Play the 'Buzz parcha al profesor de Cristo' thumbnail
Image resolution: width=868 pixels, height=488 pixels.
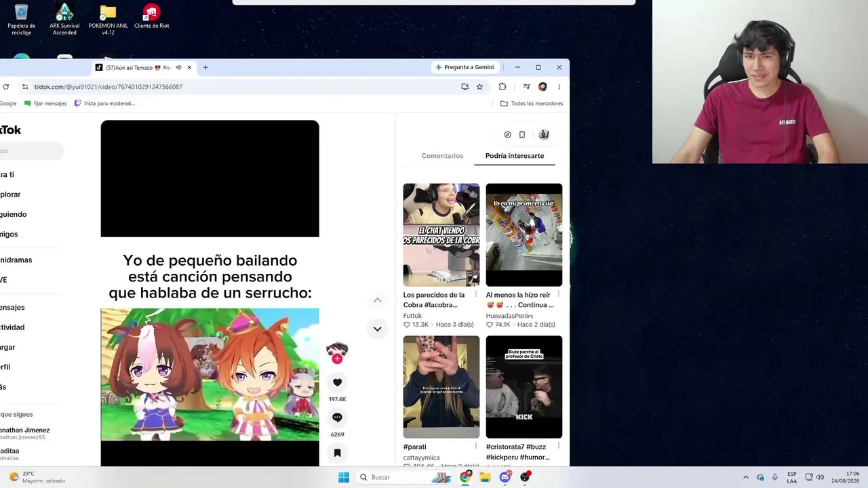524,387
